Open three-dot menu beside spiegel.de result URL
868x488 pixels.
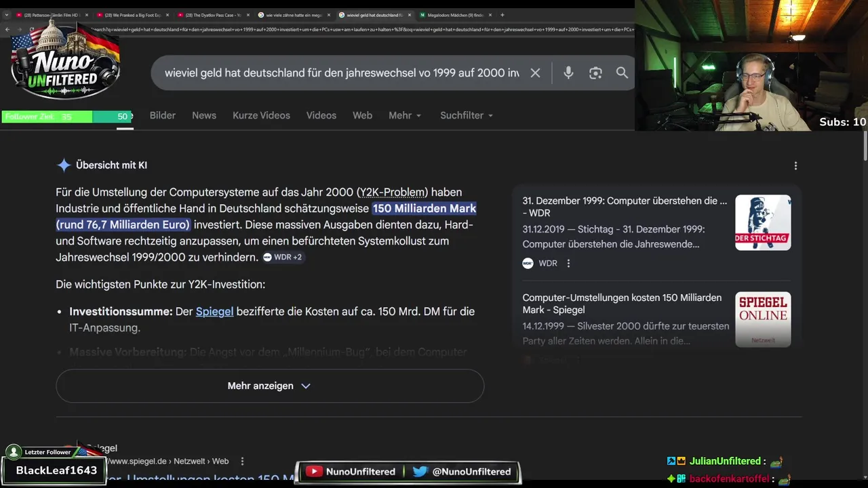click(242, 461)
